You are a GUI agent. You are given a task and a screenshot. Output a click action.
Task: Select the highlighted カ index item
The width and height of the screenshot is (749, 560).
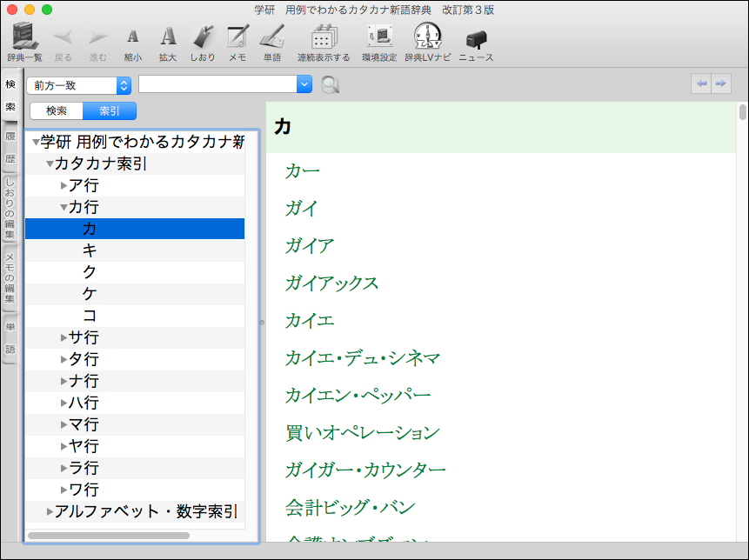point(135,229)
